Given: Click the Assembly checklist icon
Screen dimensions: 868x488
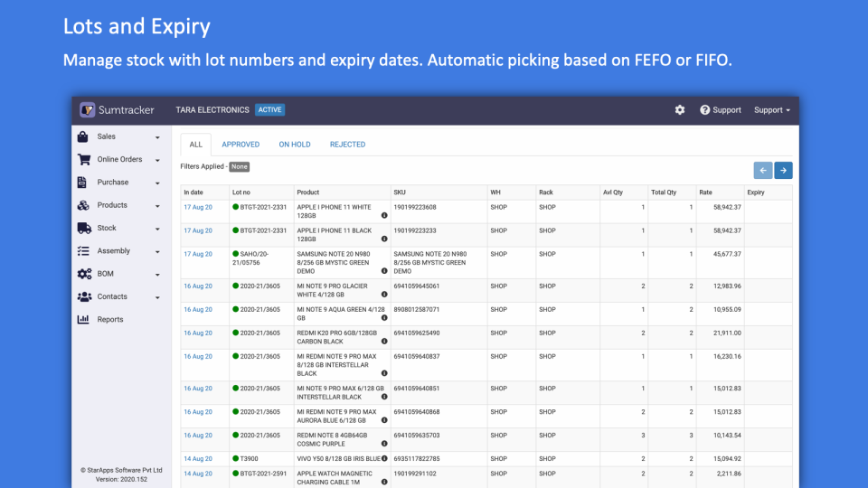Looking at the screenshot, I should pyautogui.click(x=83, y=250).
